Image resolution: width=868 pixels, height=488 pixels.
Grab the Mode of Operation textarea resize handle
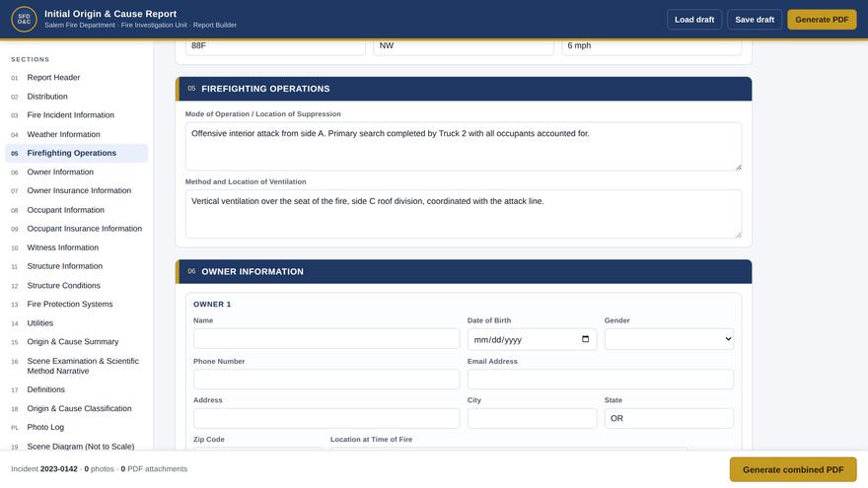[739, 167]
